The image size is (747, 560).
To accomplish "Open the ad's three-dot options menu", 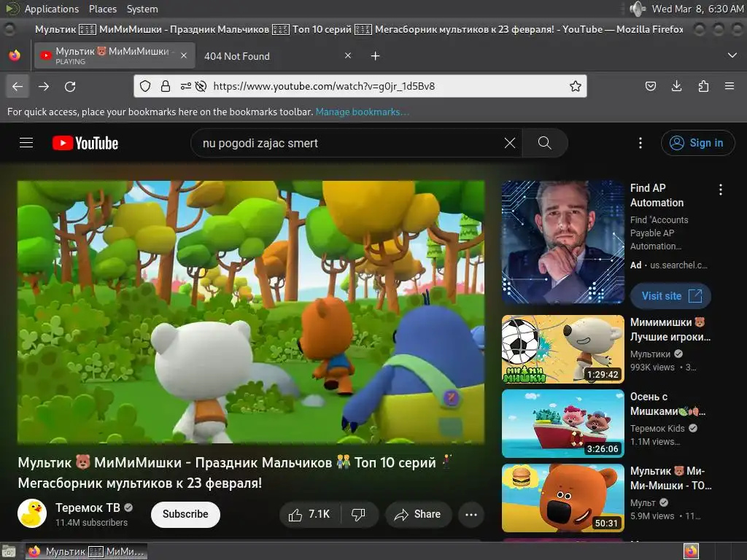I will tap(721, 190).
